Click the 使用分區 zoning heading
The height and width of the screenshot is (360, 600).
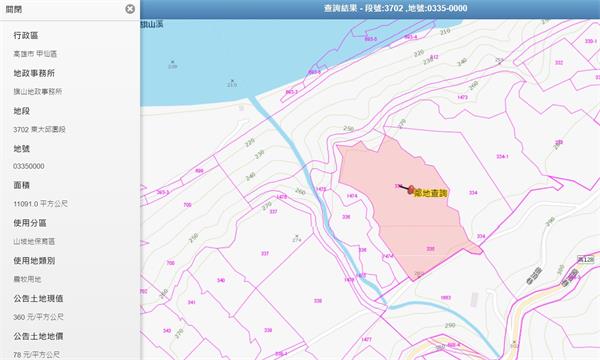point(30,223)
